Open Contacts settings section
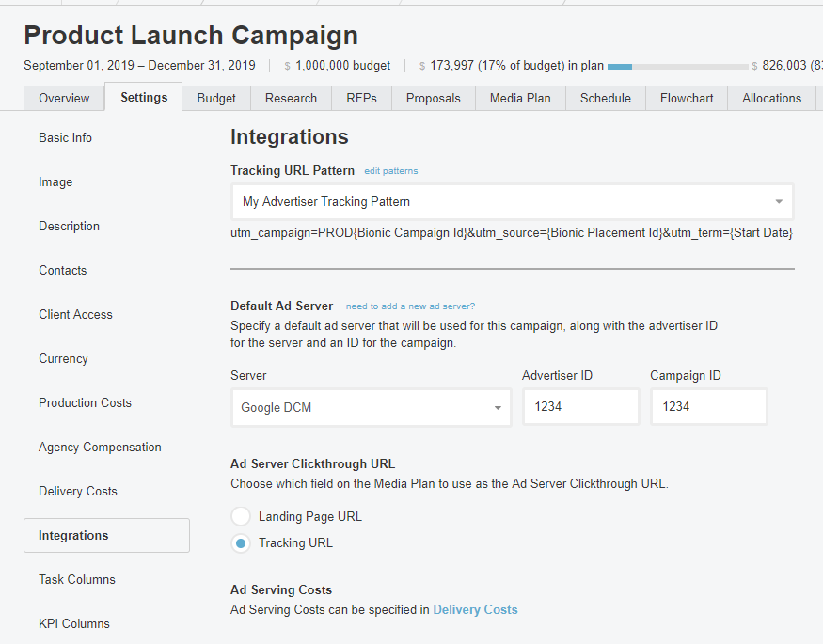 coord(62,270)
